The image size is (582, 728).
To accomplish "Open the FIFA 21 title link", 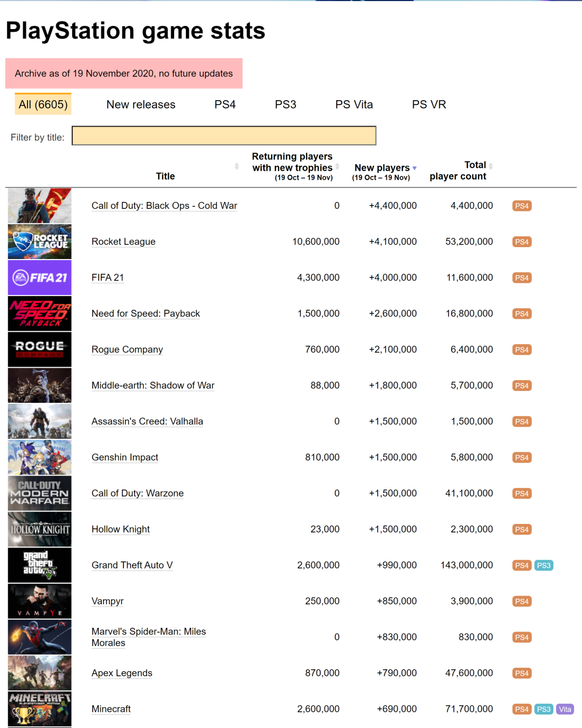I will (108, 278).
